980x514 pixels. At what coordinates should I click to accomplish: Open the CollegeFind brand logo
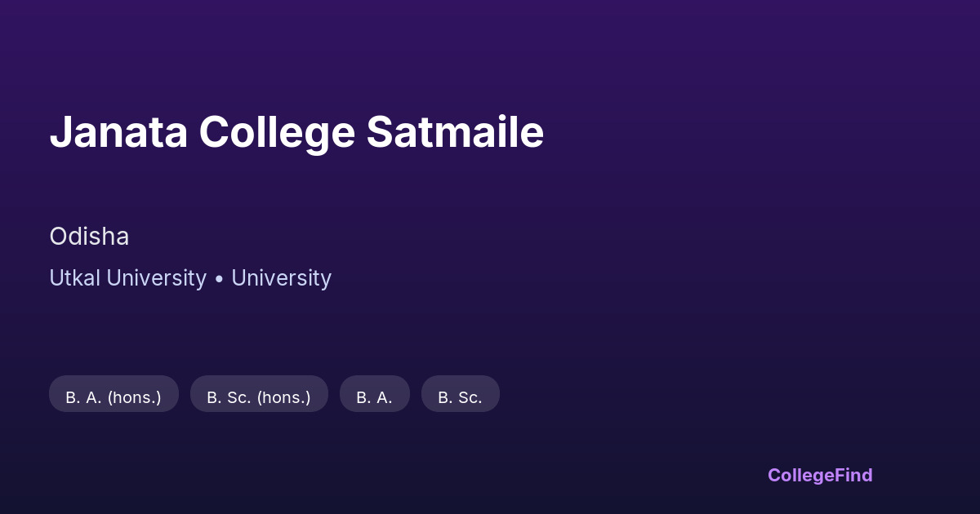819,475
